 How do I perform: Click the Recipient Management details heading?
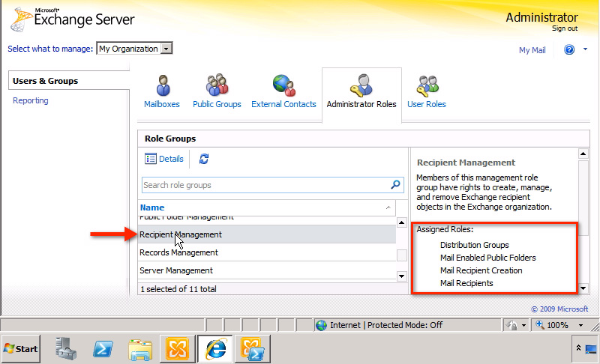(466, 163)
